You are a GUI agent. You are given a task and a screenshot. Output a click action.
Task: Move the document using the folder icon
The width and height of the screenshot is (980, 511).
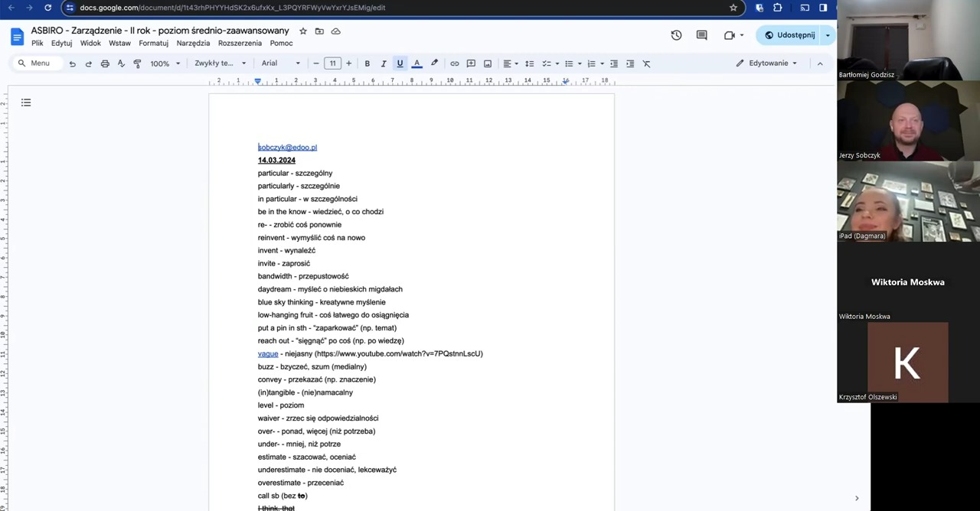319,31
